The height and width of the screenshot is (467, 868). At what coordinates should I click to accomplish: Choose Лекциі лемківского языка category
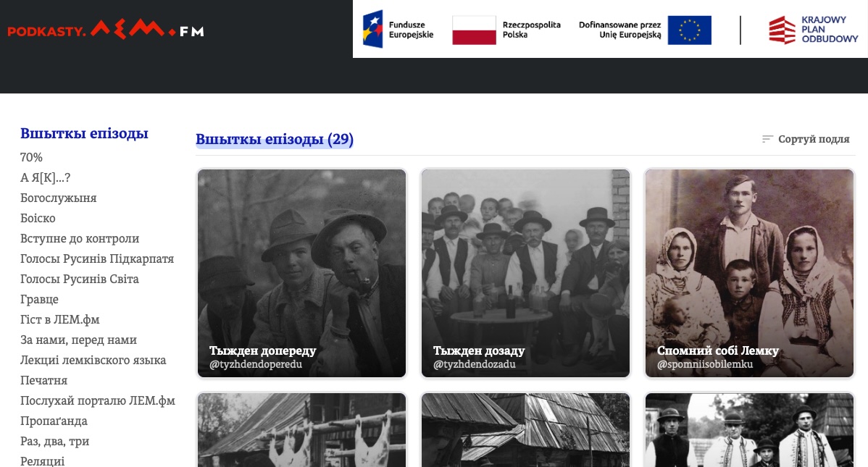tap(93, 361)
